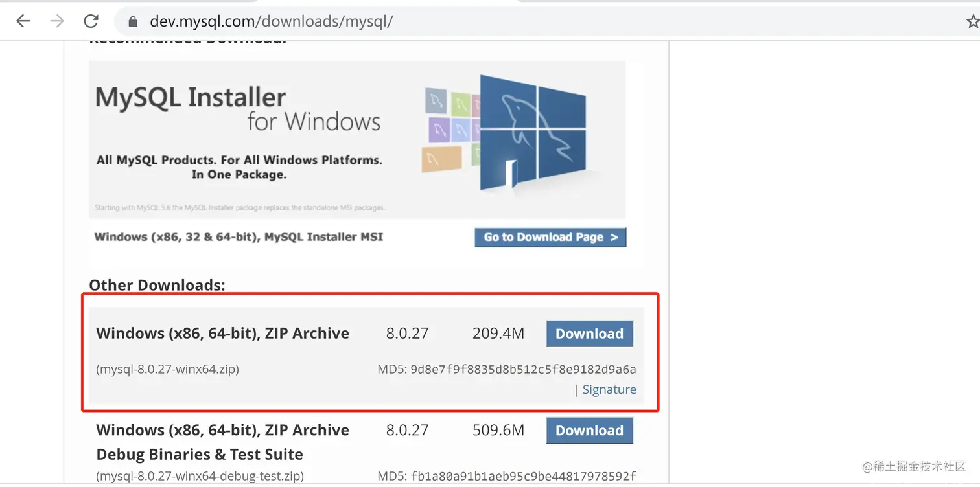Click 'All MySQL Products. For All Windows Platforms' text

point(239,160)
